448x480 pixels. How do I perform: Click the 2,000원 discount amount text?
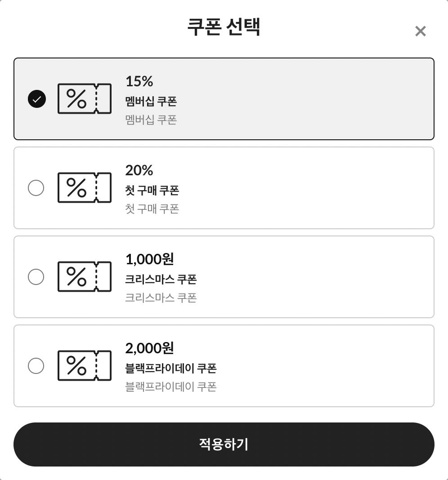click(x=149, y=348)
